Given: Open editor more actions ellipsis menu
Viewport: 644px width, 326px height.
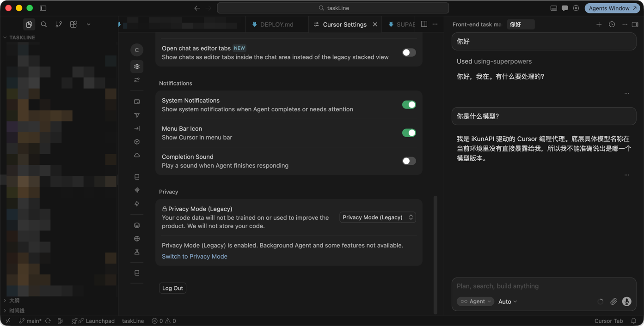Looking at the screenshot, I should [x=435, y=24].
